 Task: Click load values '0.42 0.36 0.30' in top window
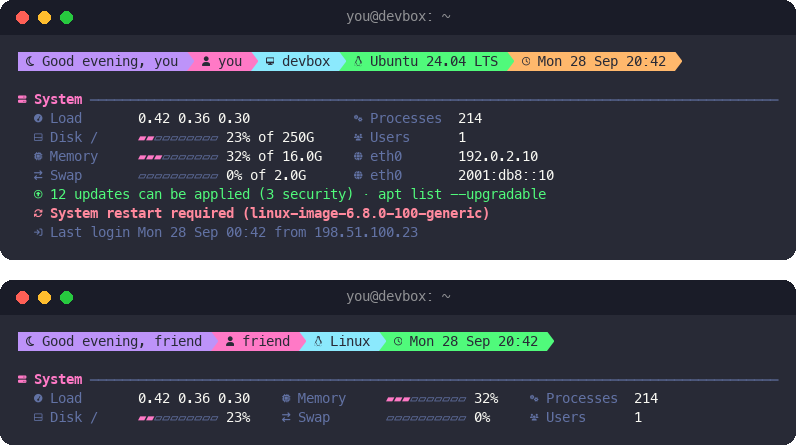click(x=194, y=118)
